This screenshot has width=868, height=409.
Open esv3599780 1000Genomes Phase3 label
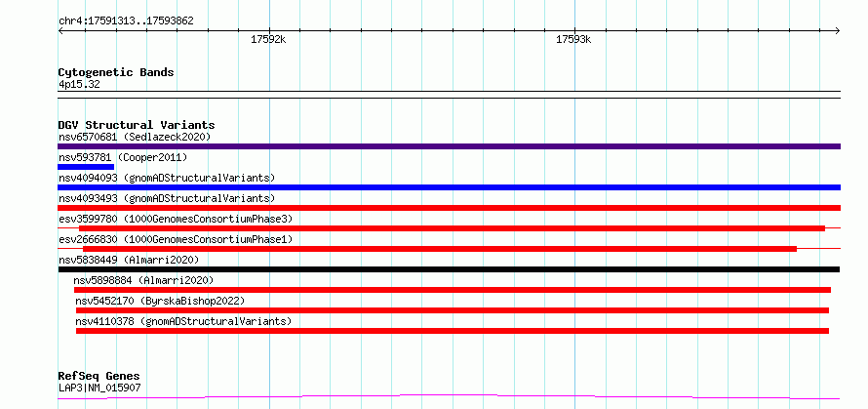[x=176, y=219]
